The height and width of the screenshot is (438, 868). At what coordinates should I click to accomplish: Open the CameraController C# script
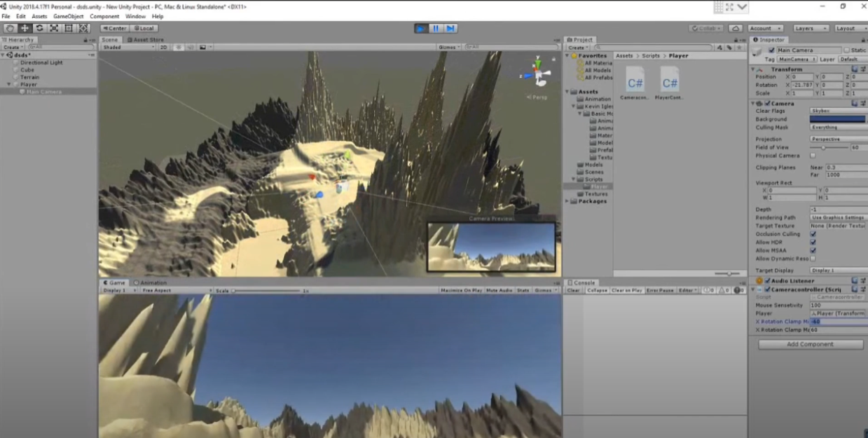[x=635, y=83]
